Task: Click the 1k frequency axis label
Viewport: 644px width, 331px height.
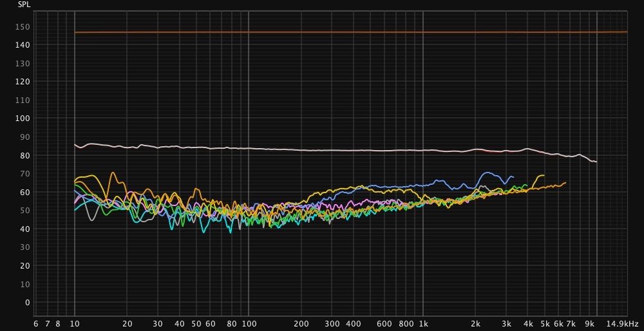Action: point(424,324)
